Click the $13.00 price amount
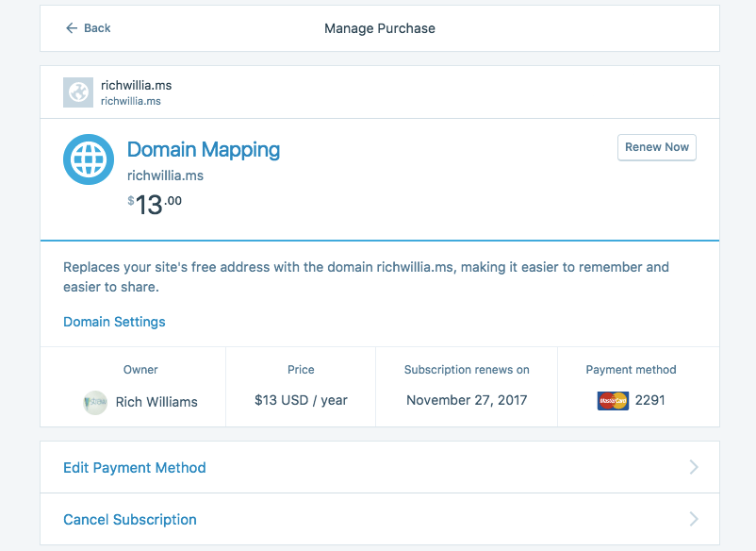This screenshot has height=551, width=756. 155,204
